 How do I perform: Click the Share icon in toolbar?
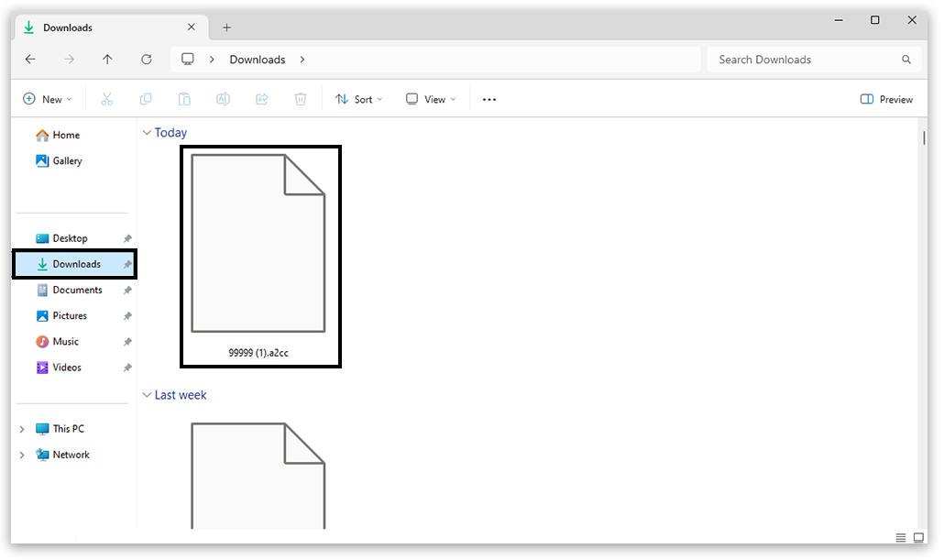(261, 99)
